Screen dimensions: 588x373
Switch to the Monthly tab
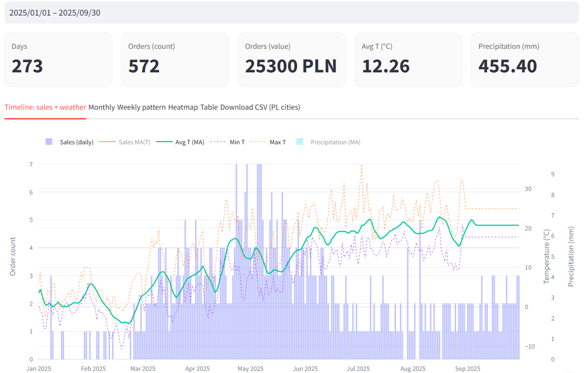click(101, 107)
